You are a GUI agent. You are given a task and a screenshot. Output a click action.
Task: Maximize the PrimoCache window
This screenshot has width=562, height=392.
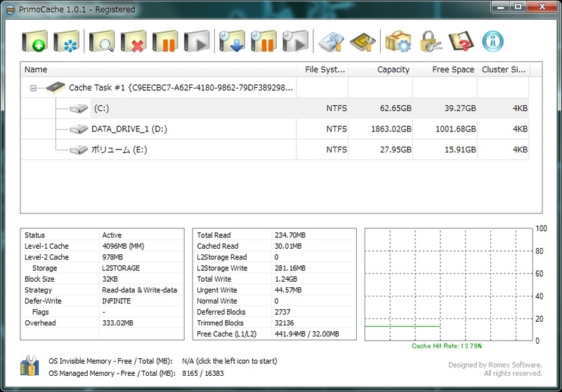click(x=518, y=6)
